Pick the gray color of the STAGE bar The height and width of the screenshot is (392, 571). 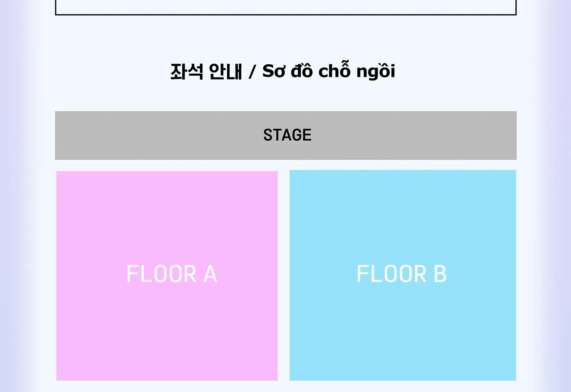pyautogui.click(x=157, y=136)
